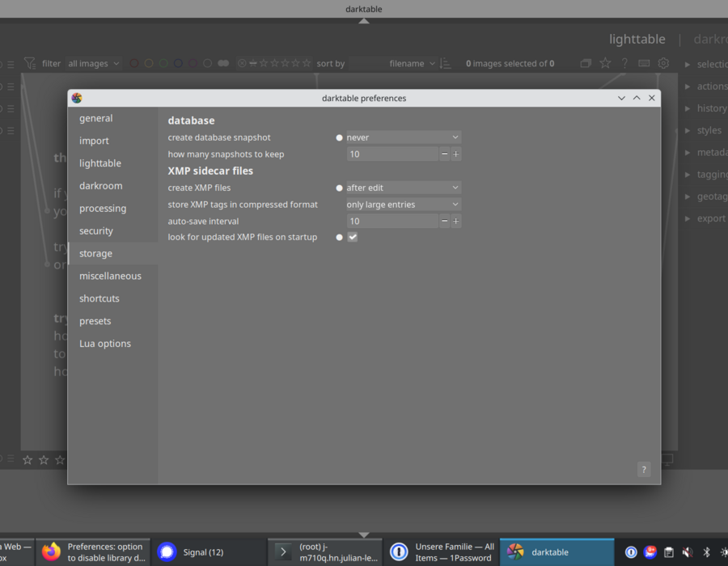Viewport: 728px width, 566px height.
Task: Toggle color label AND/OR combine switch
Action: pyautogui.click(x=223, y=63)
